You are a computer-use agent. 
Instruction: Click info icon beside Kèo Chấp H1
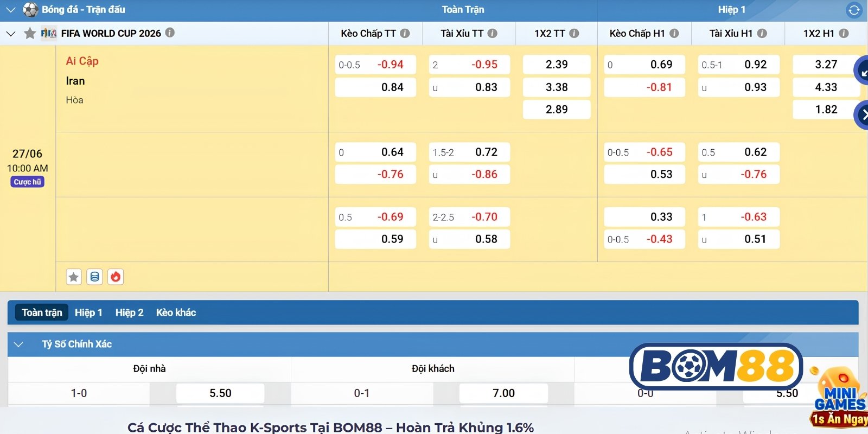click(x=674, y=33)
